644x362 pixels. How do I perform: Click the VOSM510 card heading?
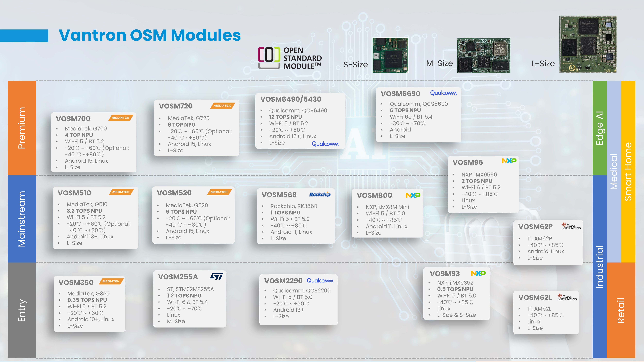point(74,193)
